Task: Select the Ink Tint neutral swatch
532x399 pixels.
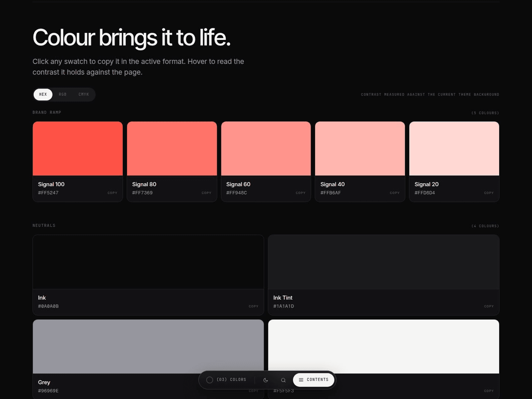Action: [384, 262]
